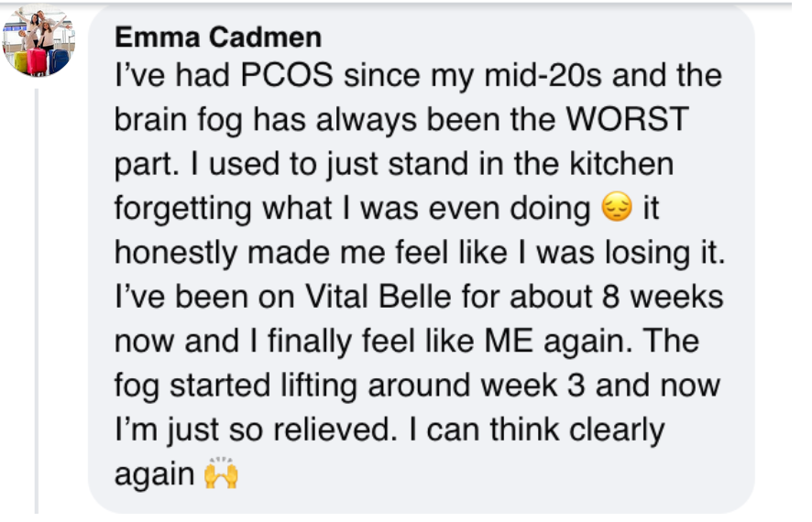Open Emma Cadmen's profile picture
The image size is (812, 522).
38,40
